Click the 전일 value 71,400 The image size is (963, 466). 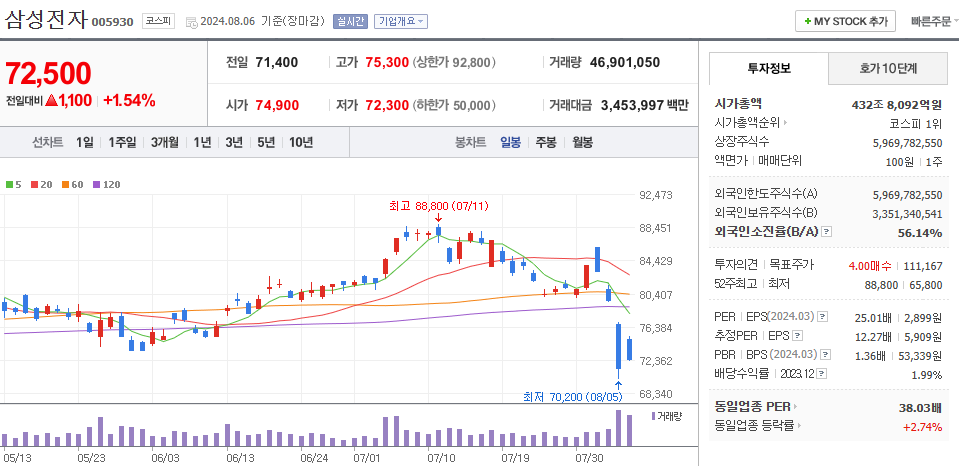coord(276,62)
